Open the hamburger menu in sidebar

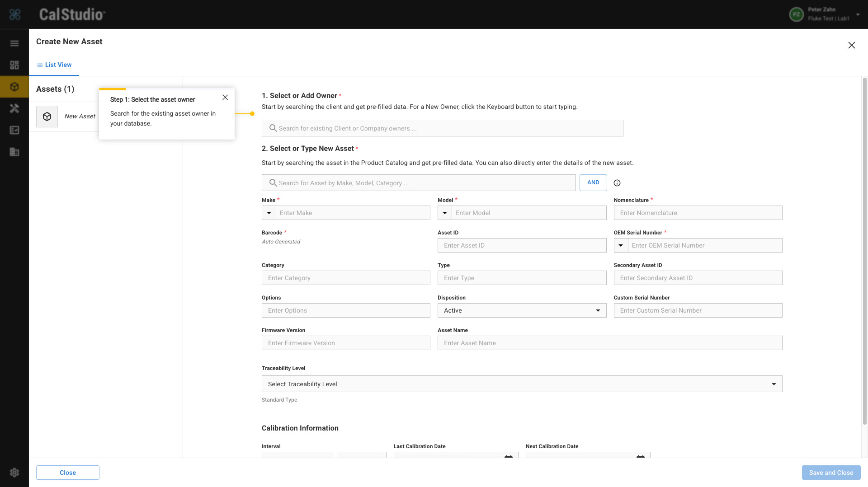pyautogui.click(x=14, y=43)
